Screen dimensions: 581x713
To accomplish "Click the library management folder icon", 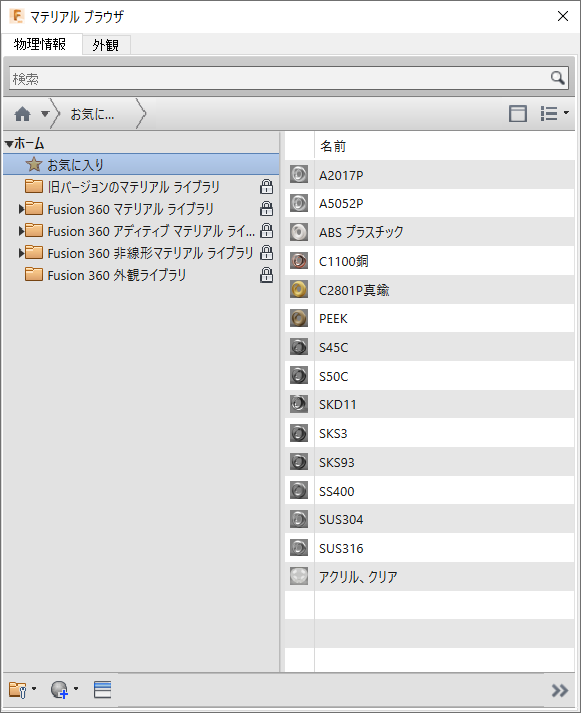I will [x=18, y=690].
